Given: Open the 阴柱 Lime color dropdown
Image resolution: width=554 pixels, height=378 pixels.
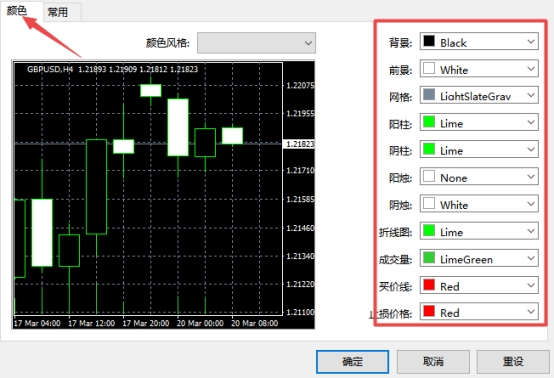Looking at the screenshot, I should [x=479, y=149].
